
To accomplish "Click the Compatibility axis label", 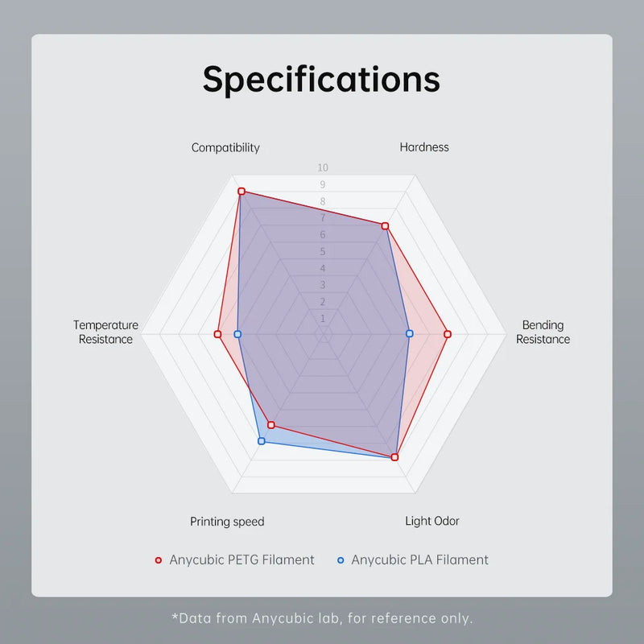I will pyautogui.click(x=225, y=147).
